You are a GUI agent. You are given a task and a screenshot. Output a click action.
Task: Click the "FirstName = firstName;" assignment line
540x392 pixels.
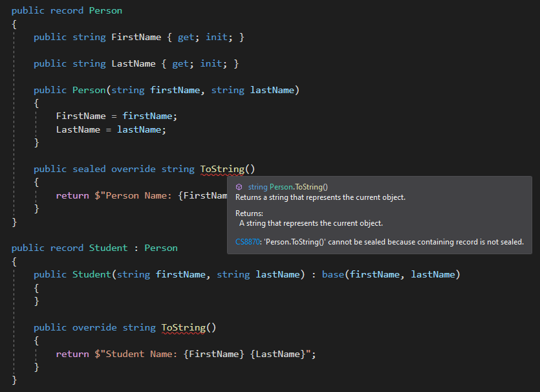pos(116,116)
